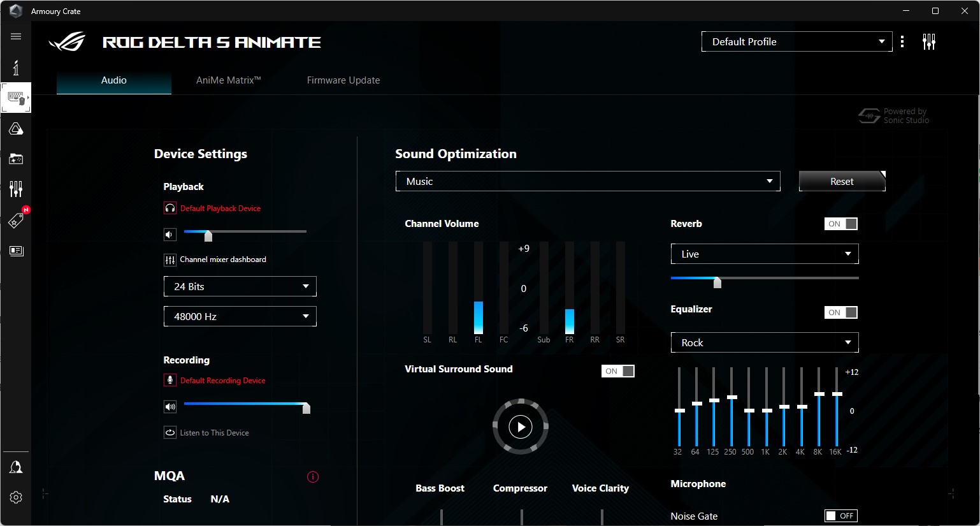Open the Sound Optimization Music dropdown

pos(587,181)
